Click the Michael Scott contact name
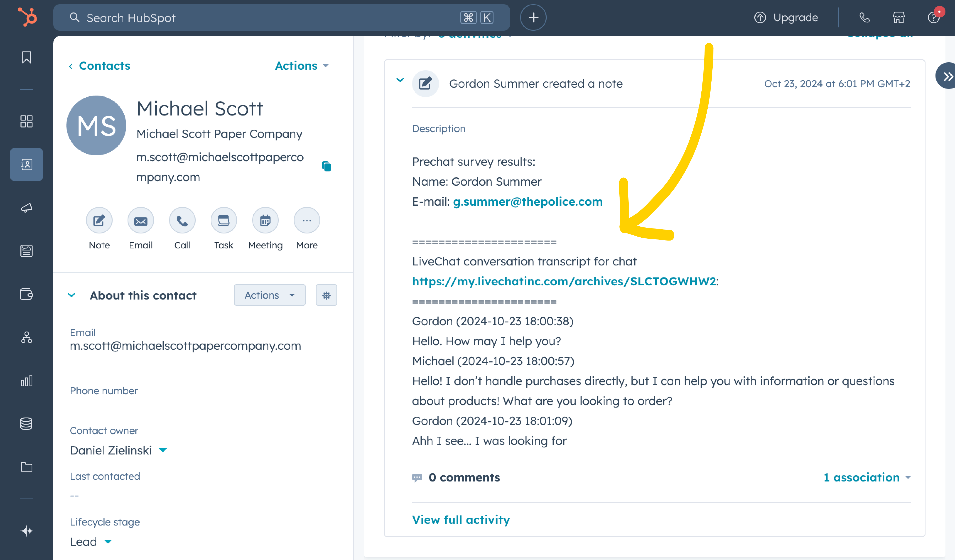 200,109
